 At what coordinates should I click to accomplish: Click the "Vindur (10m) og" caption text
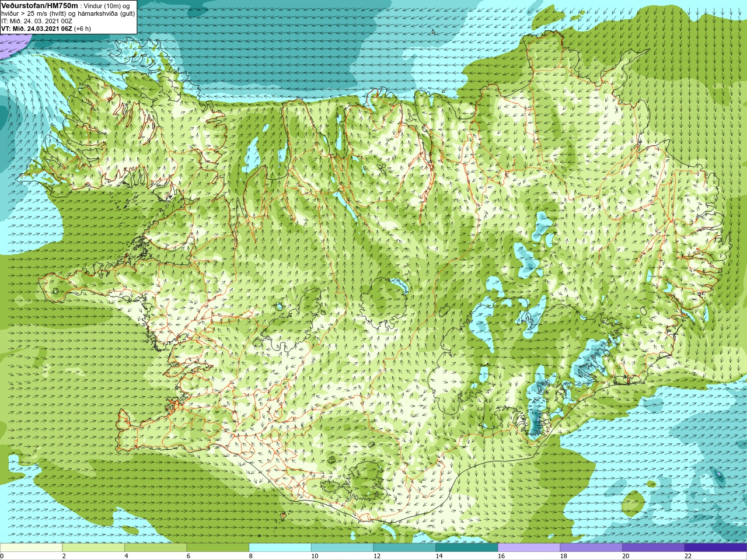click(107, 6)
